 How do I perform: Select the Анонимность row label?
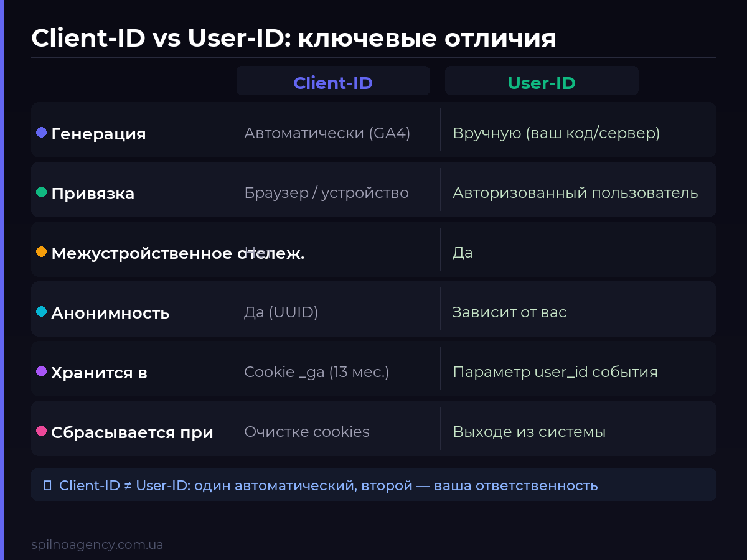(x=110, y=313)
